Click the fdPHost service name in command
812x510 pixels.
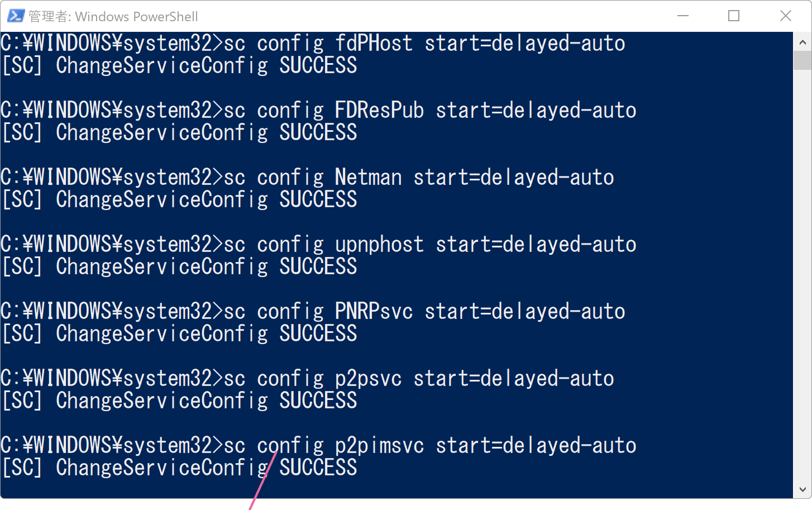coord(374,44)
